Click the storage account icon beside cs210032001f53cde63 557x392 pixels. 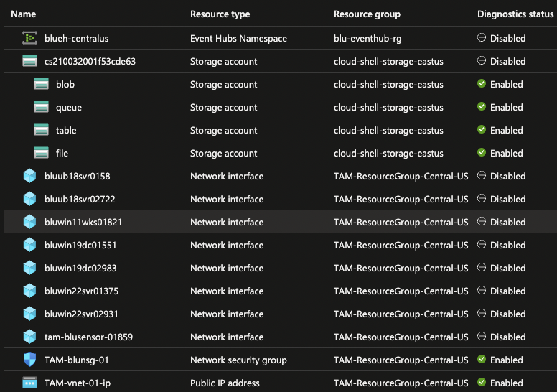point(29,61)
